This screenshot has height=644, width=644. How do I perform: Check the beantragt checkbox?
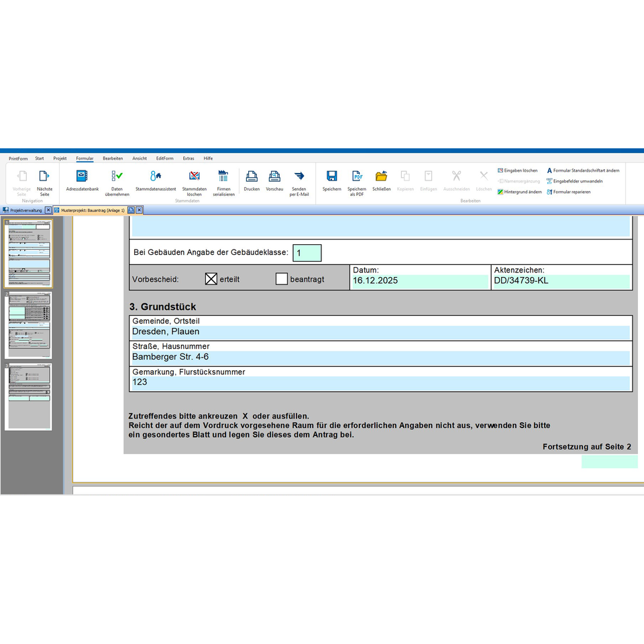point(281,279)
